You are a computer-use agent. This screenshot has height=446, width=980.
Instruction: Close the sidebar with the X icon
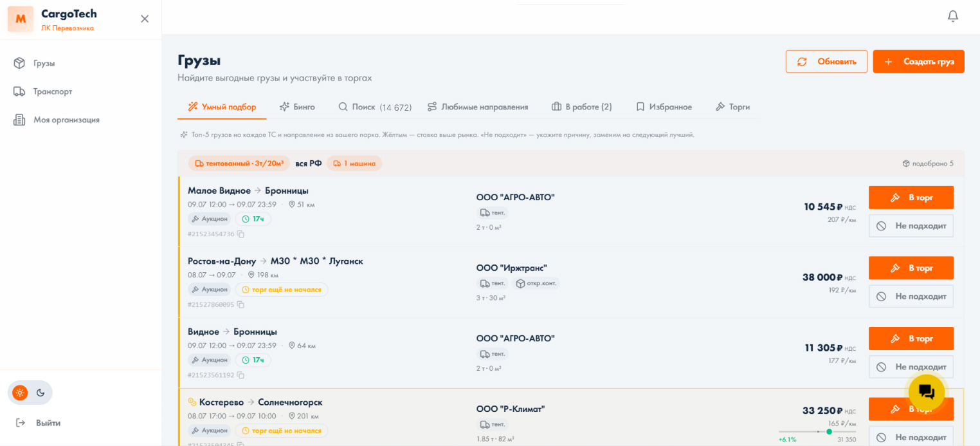pyautogui.click(x=145, y=19)
